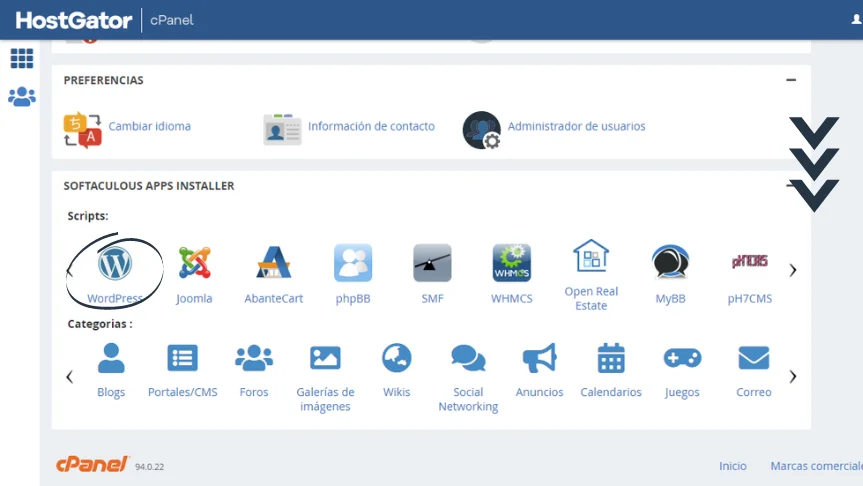
Task: Click the Cambiar idioma icon
Action: (x=83, y=130)
